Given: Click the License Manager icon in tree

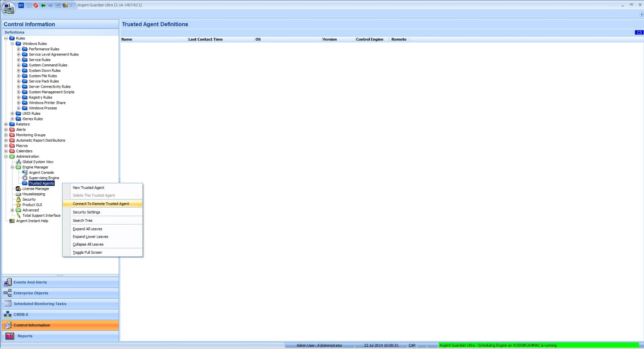Looking at the screenshot, I should point(18,189).
